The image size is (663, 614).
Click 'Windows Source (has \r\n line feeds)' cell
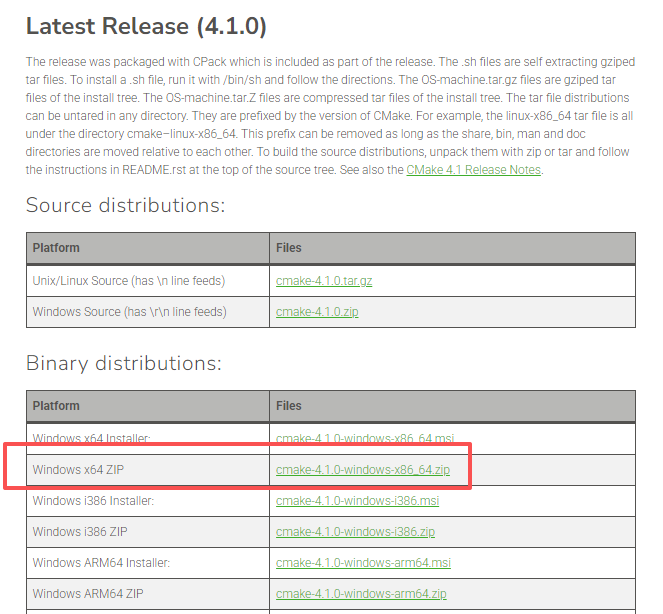tap(148, 312)
